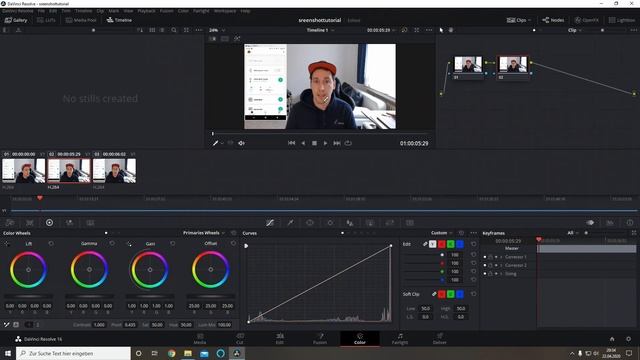Open the Workspace menu

224,11
